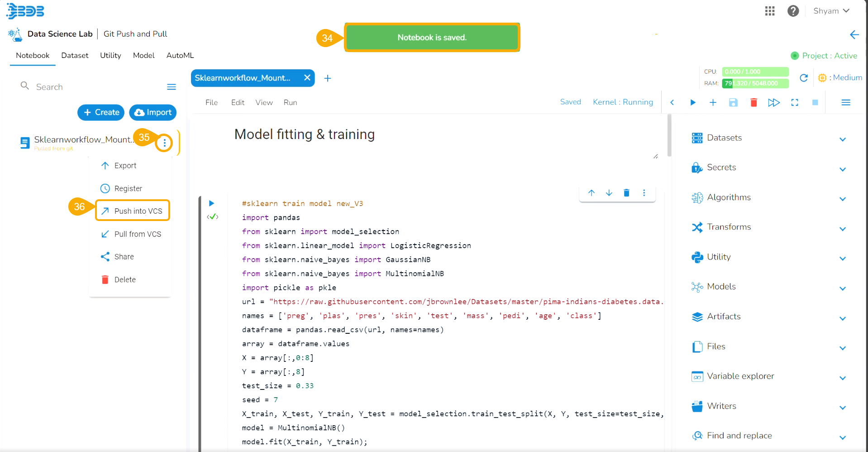This screenshot has height=452, width=868.
Task: Delete the cell using red toolbar trash
Action: click(x=754, y=102)
